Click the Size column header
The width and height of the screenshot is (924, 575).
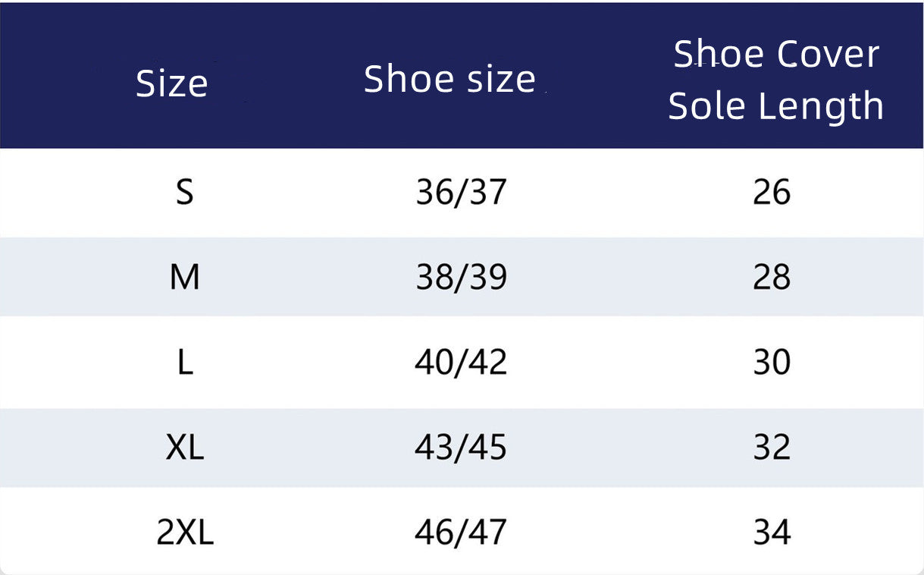click(171, 83)
